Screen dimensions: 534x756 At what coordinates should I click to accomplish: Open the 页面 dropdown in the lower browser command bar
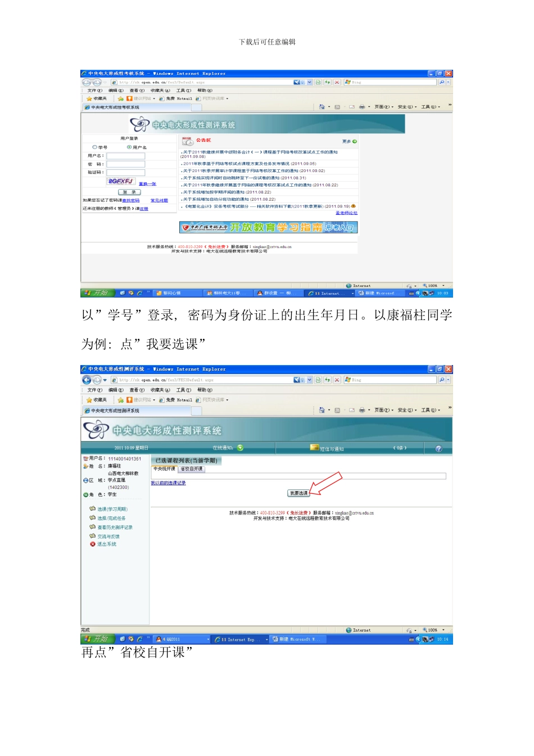384,410
